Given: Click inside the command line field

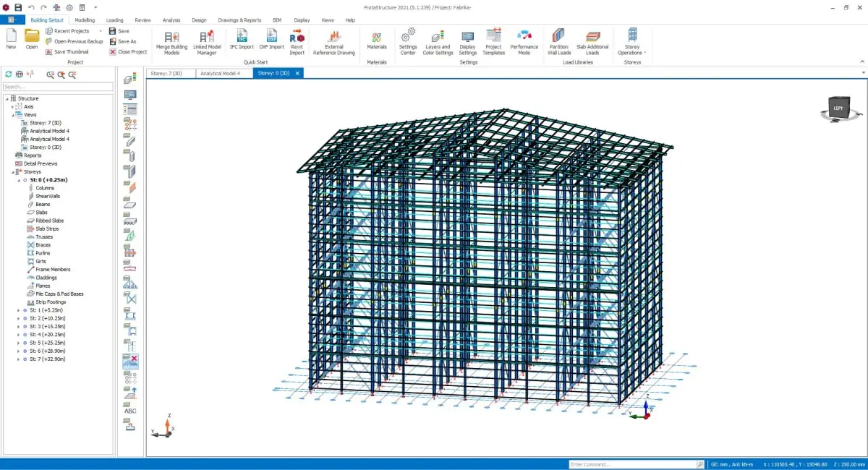Looking at the screenshot, I should pos(634,463).
